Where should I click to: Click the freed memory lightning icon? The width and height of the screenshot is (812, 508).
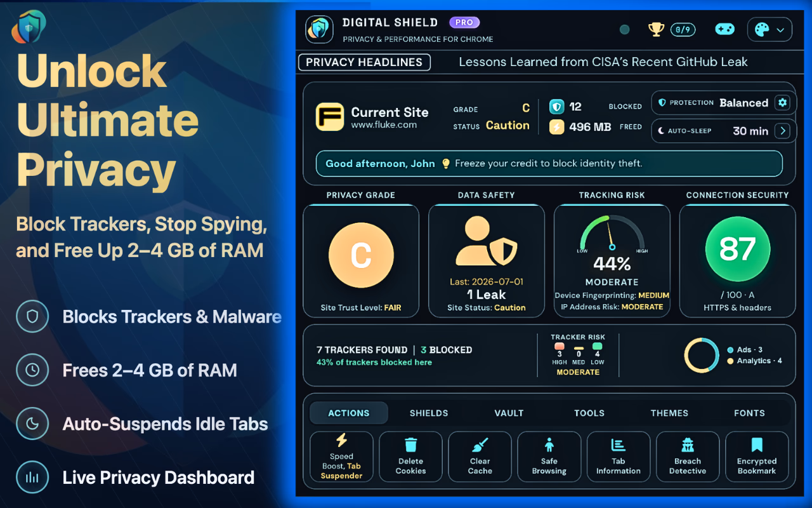[x=556, y=127]
